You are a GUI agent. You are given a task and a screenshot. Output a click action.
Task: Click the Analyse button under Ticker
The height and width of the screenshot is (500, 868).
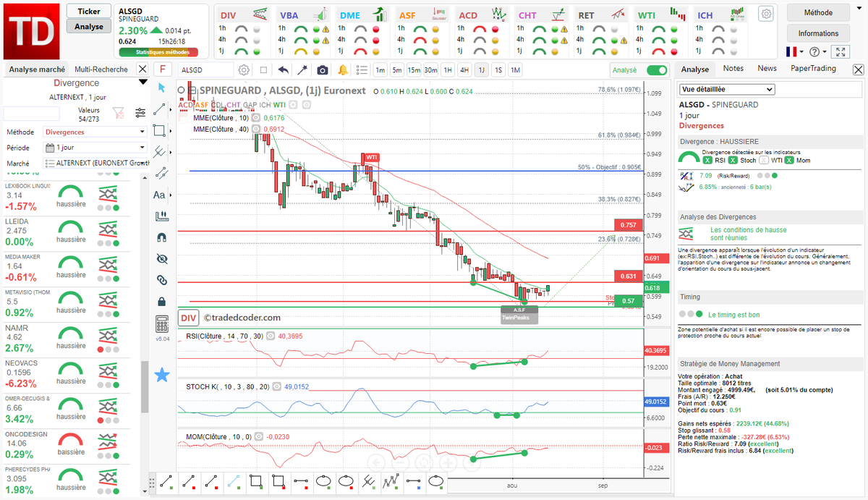pos(89,26)
